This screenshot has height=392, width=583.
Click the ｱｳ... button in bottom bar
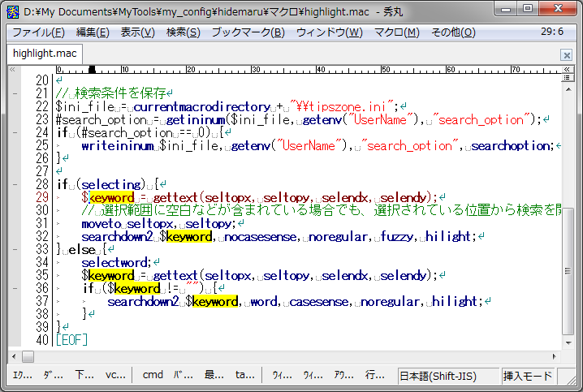[344, 375]
